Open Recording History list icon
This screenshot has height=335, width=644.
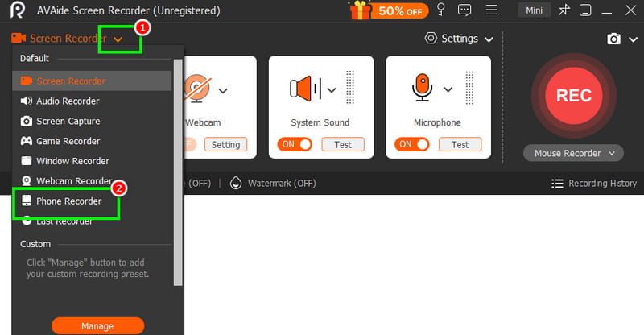pos(557,184)
